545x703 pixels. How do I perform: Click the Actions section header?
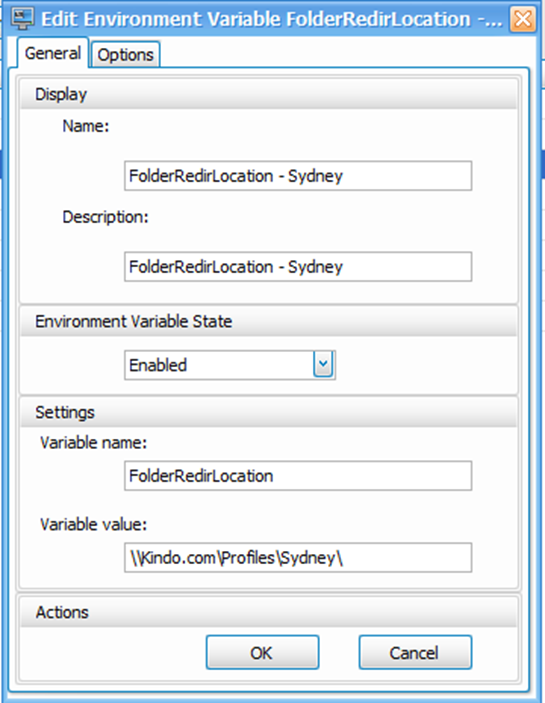pos(269,612)
